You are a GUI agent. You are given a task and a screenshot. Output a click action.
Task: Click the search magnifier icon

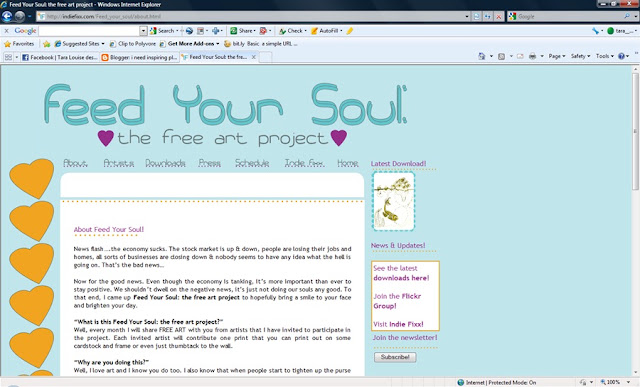pyautogui.click(x=627, y=16)
